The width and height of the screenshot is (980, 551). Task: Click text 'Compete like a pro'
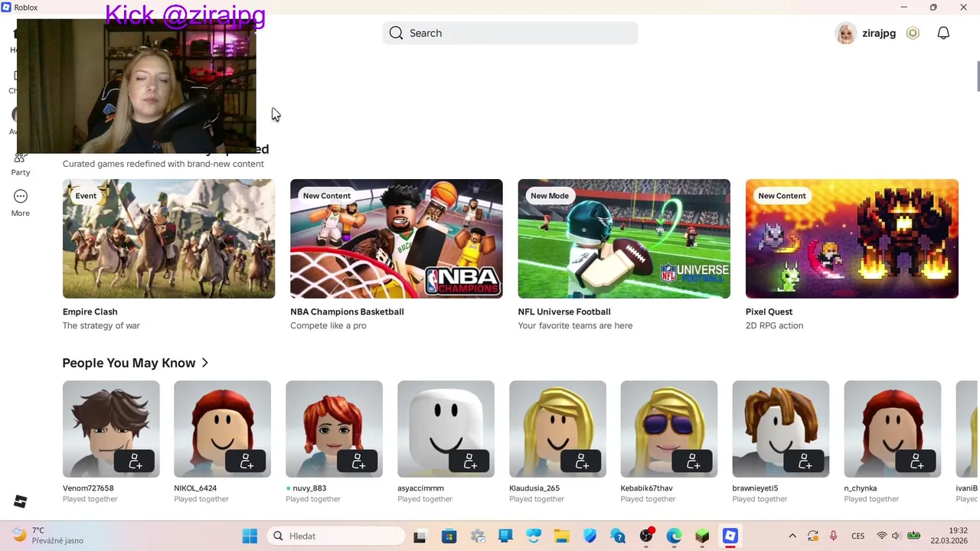(x=328, y=325)
